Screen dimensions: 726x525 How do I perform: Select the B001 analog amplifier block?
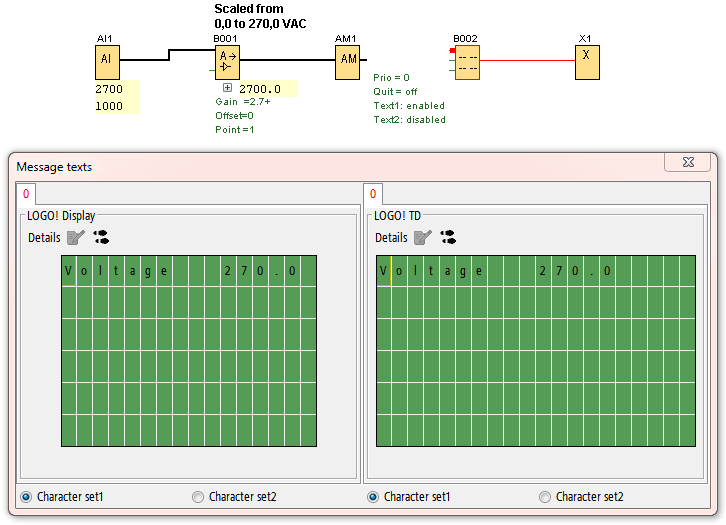(227, 62)
